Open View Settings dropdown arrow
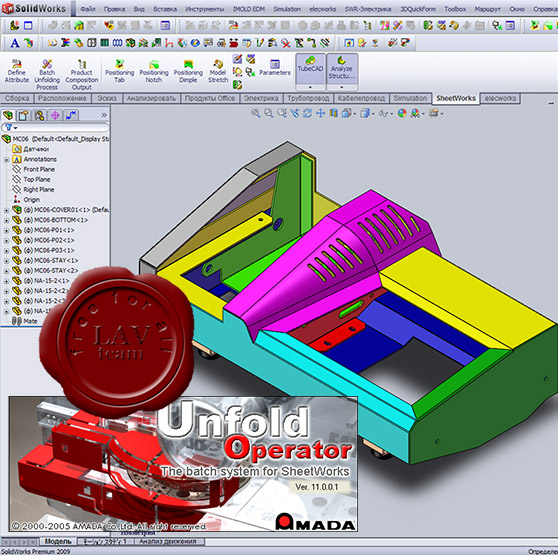The image size is (558, 555). pos(442,114)
